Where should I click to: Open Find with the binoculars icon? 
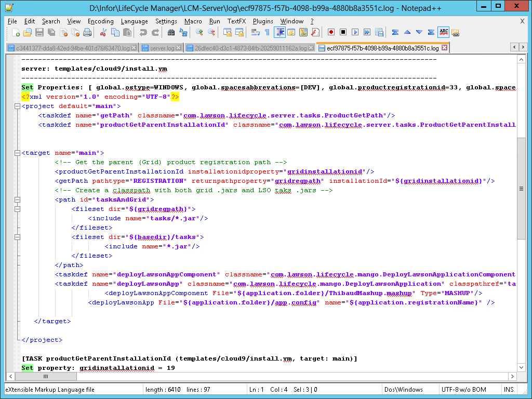(x=171, y=32)
